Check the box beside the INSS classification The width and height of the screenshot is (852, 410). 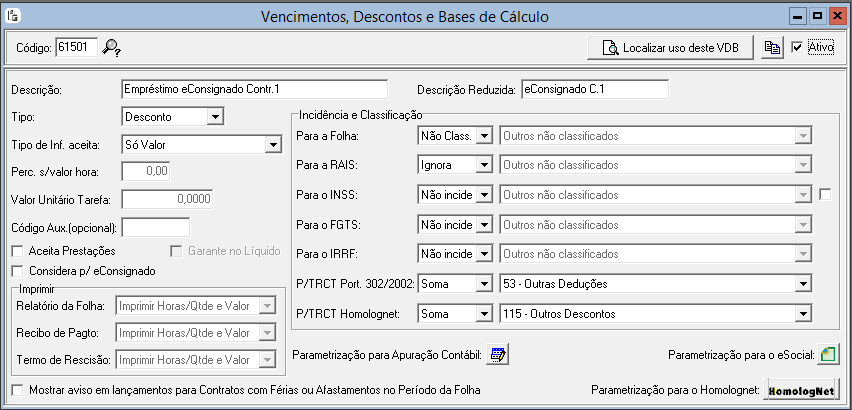click(825, 194)
